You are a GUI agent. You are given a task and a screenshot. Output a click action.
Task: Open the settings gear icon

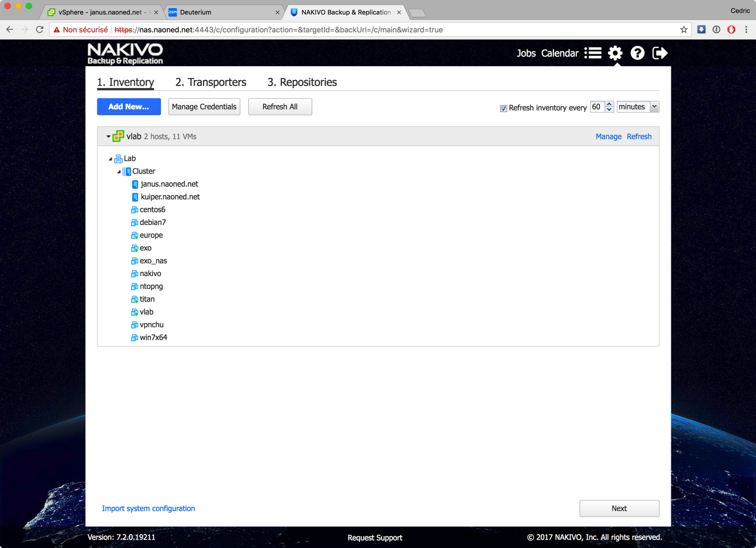coord(615,53)
